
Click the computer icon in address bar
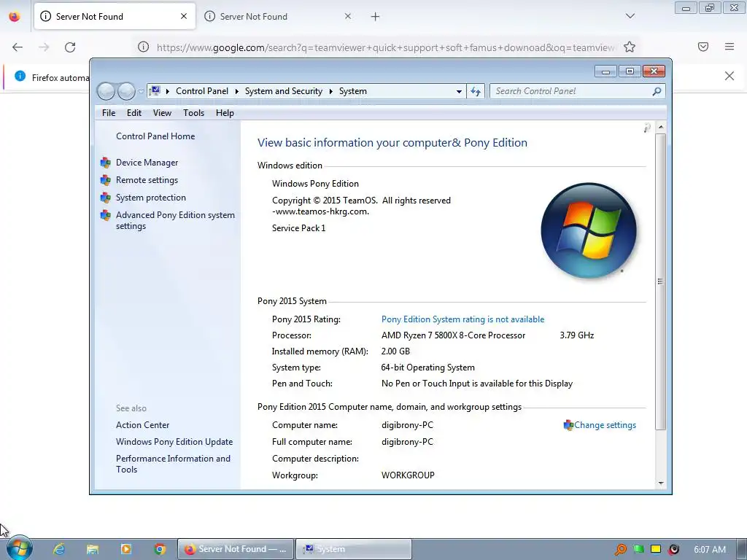(x=155, y=90)
